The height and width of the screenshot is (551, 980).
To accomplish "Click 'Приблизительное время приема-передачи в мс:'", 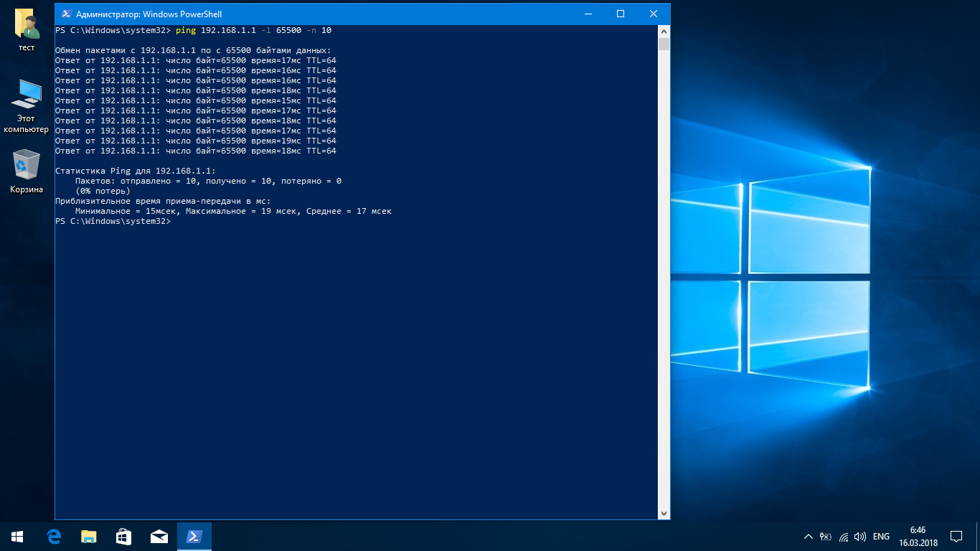I will click(x=163, y=201).
